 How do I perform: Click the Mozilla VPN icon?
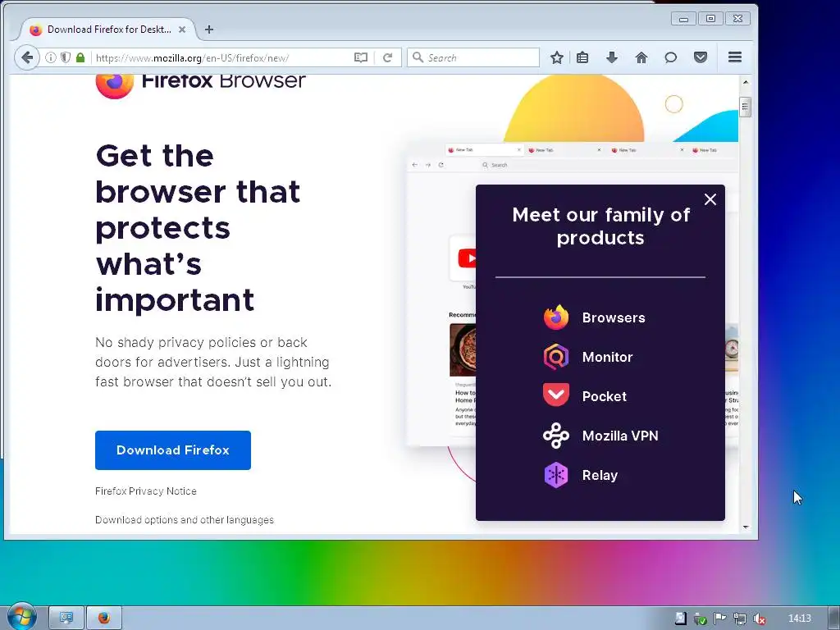tap(556, 436)
